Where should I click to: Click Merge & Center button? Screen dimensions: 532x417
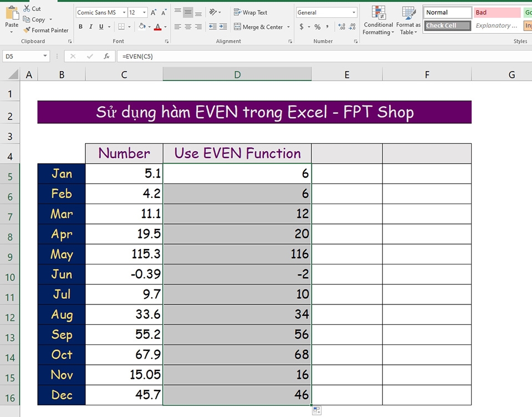point(258,27)
